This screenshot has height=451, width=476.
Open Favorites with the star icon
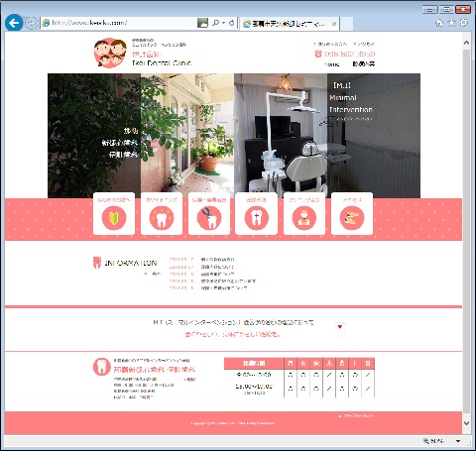click(451, 23)
